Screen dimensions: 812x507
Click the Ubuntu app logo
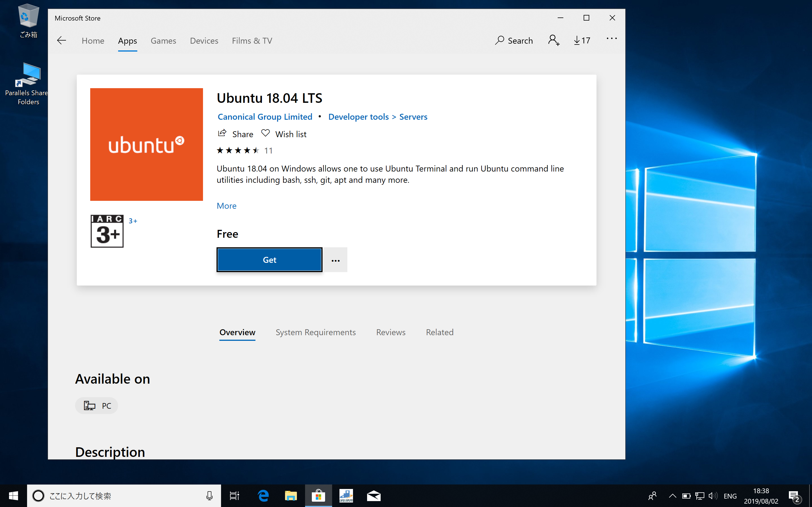point(146,144)
